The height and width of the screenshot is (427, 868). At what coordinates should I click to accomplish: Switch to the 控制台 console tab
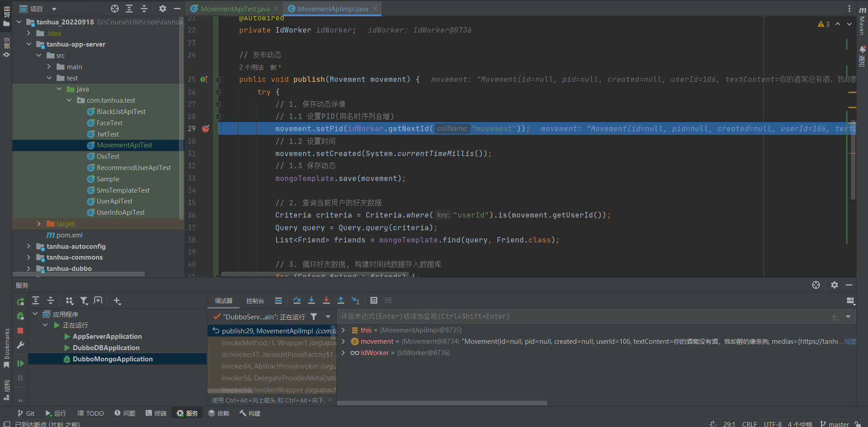(255, 301)
